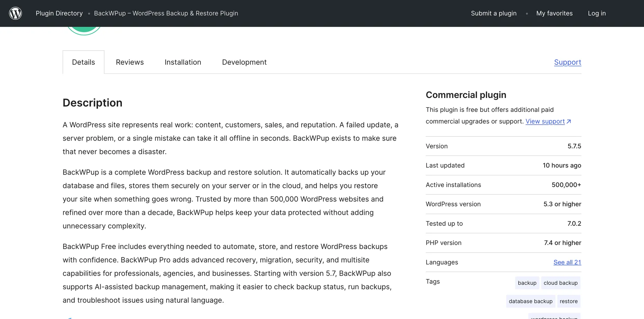Click the external arrow icon beside View support
644x319 pixels.
[569, 121]
